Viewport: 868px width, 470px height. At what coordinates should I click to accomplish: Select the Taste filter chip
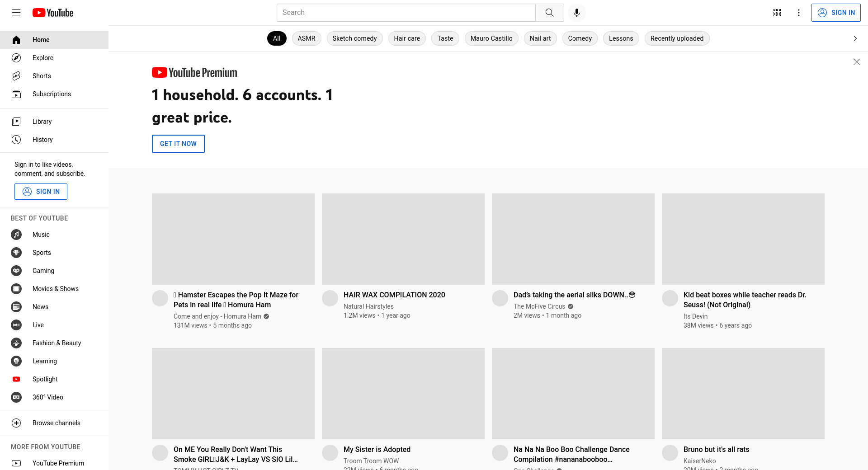445,38
